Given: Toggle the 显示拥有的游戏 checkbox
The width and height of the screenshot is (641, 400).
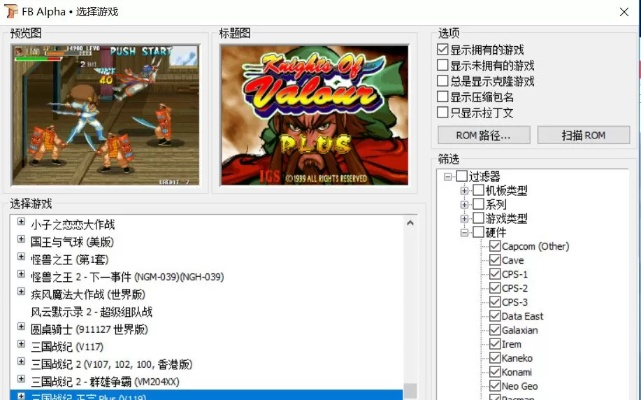Looking at the screenshot, I should point(443,49).
